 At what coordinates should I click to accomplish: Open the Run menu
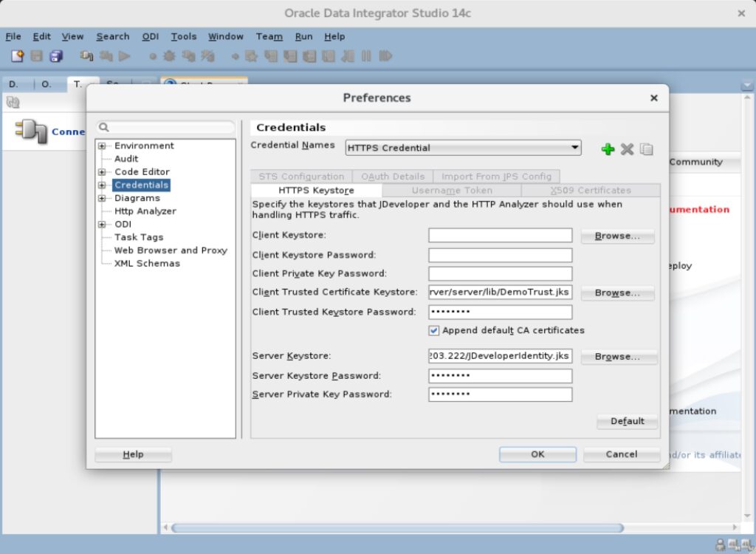(x=303, y=37)
